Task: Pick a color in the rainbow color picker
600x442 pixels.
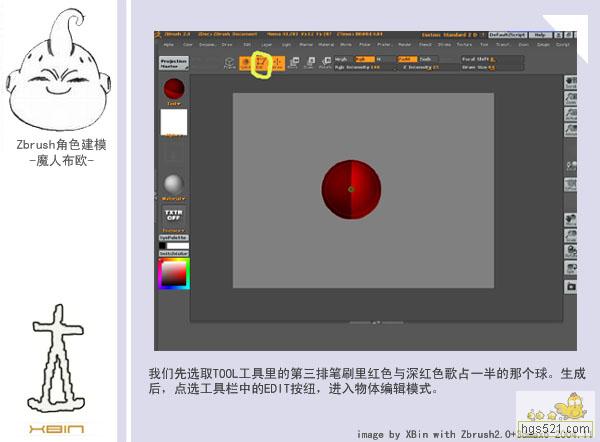Action: click(x=174, y=274)
